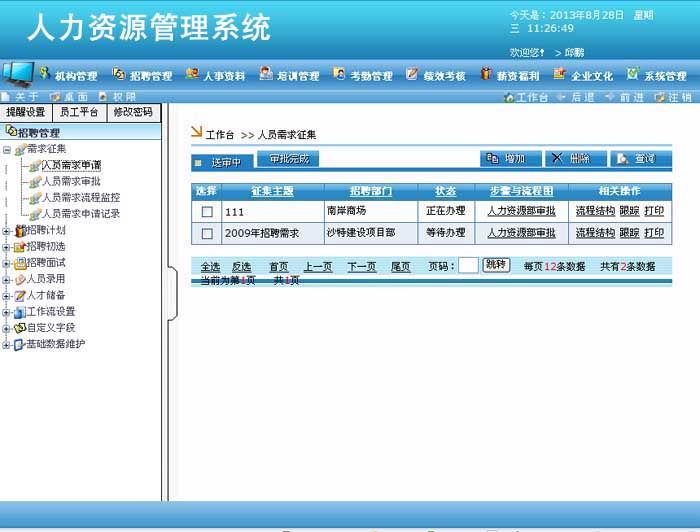Click the 机构管理 icon in navigation bar
The width and height of the screenshot is (700, 532).
(x=45, y=74)
